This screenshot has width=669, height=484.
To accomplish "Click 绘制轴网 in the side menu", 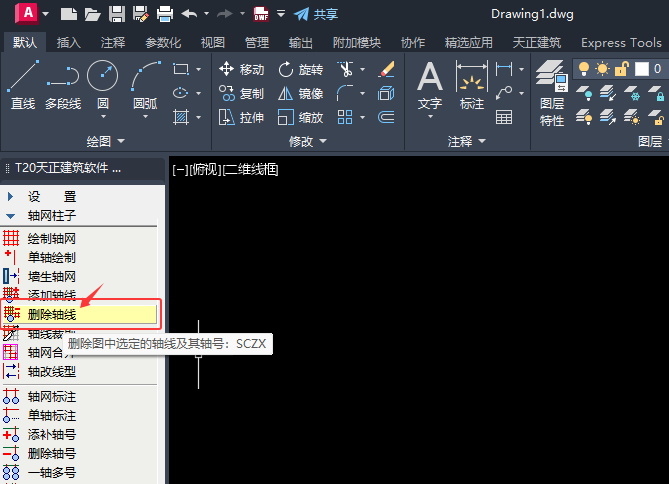I will pyautogui.click(x=52, y=238).
